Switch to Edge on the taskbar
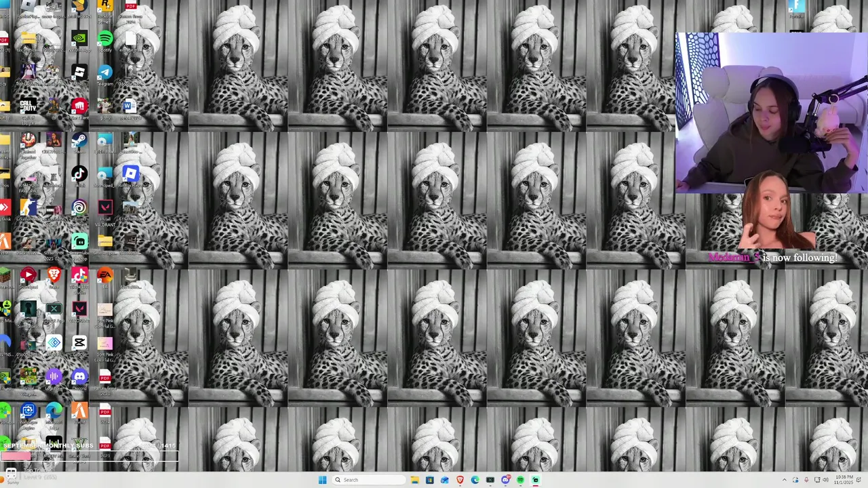868x488 pixels. tap(475, 480)
